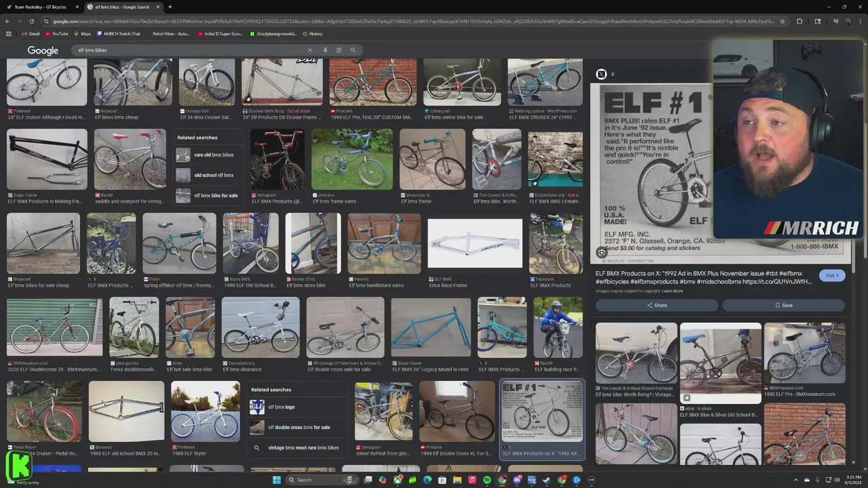The image size is (868, 488).
Task: Open the Maps bookmark
Action: click(82, 33)
